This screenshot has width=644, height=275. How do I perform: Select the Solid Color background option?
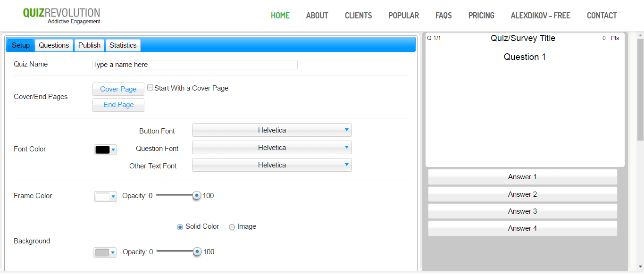(180, 227)
